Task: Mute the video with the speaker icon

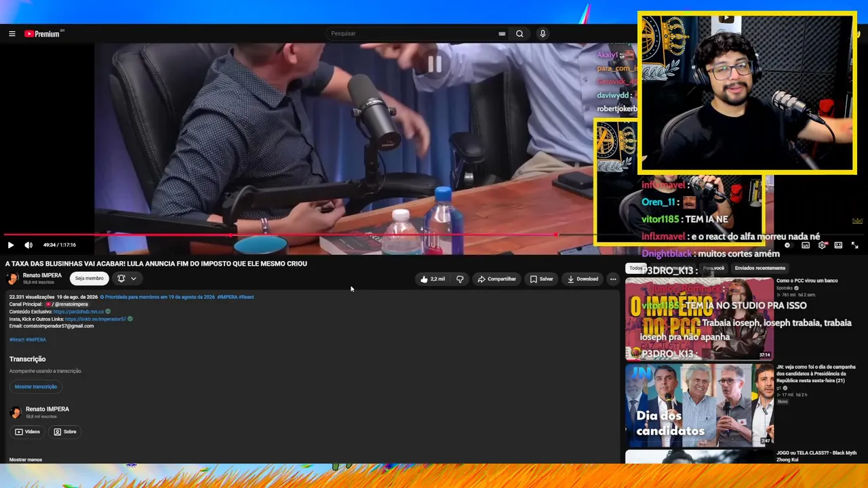Action: pyautogui.click(x=28, y=245)
